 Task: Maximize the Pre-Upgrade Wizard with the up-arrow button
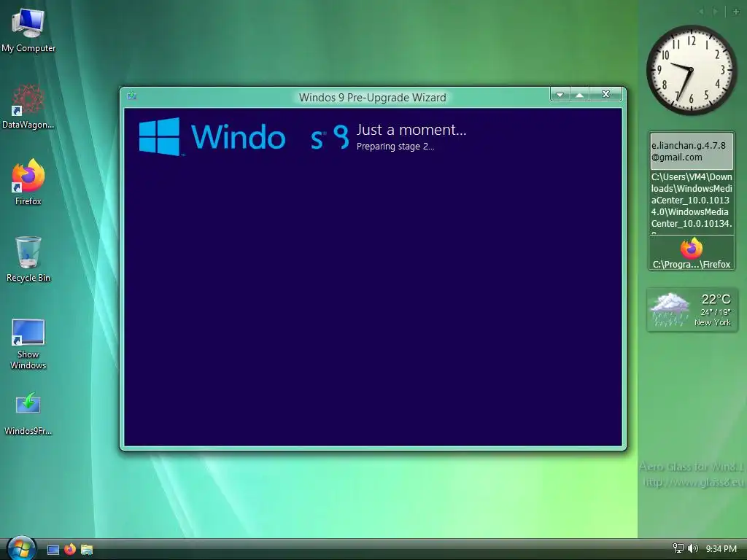(x=579, y=94)
